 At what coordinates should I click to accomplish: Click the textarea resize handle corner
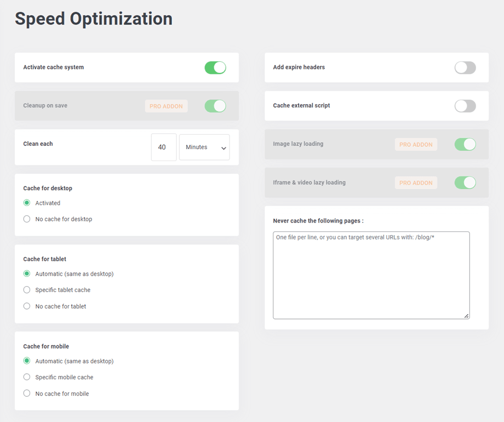click(x=466, y=316)
